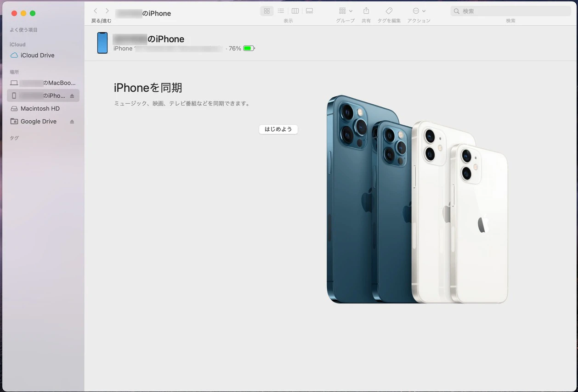Open the group-by dropdown
The height and width of the screenshot is (392, 578).
(346, 11)
